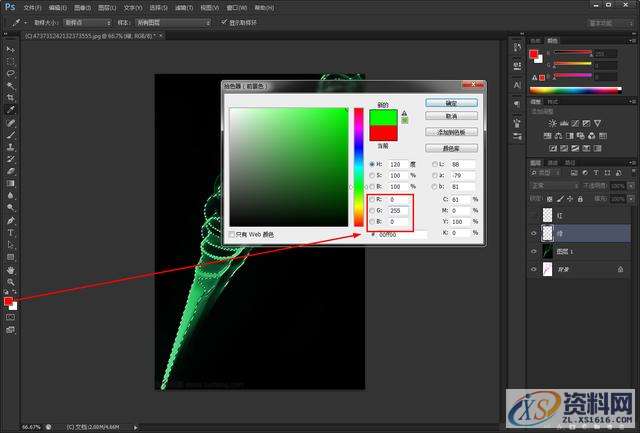
Task: Pick the Hand tool
Action: [10, 269]
